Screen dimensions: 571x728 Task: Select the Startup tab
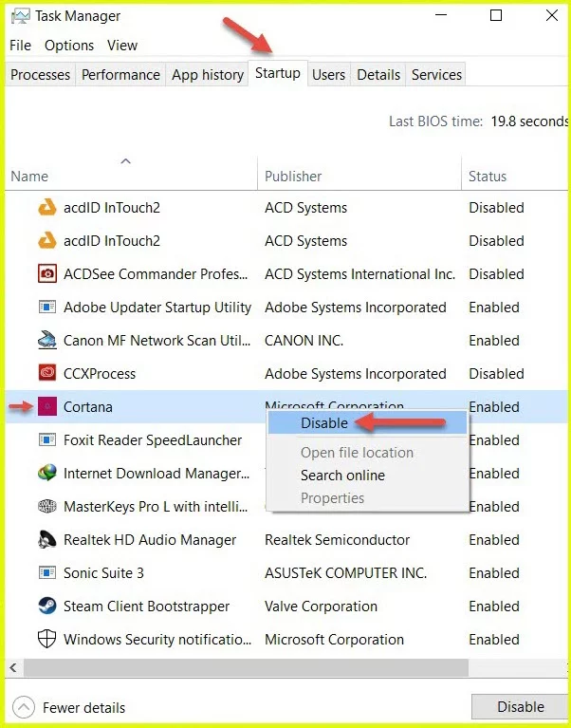pos(278,73)
